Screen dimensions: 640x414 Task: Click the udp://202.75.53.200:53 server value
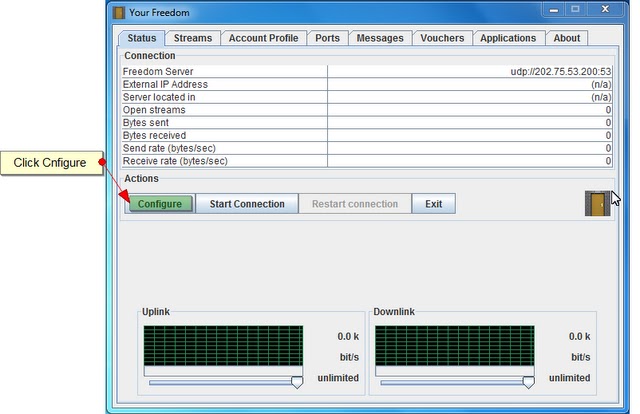click(x=561, y=71)
